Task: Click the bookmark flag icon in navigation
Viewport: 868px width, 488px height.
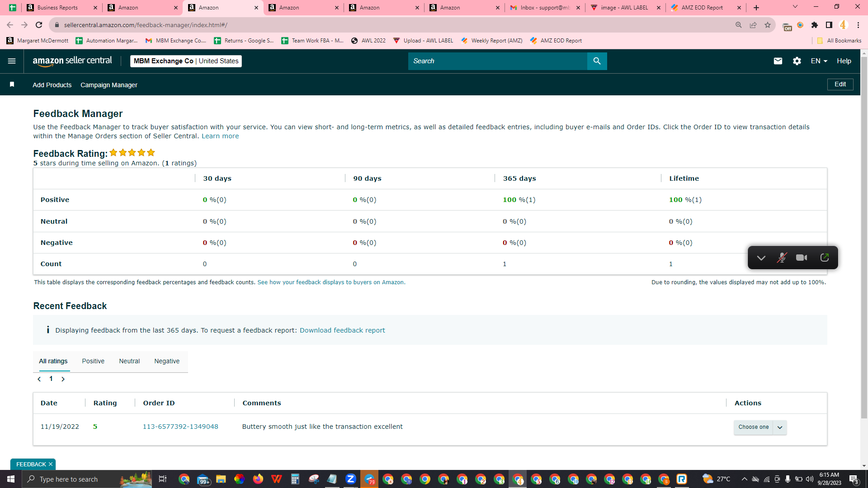Action: pyautogui.click(x=12, y=84)
